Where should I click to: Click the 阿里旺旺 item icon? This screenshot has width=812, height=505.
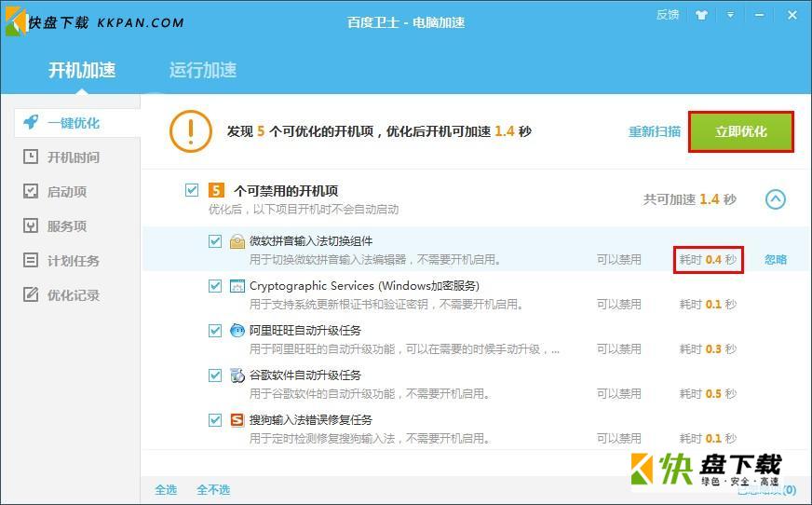coord(237,331)
